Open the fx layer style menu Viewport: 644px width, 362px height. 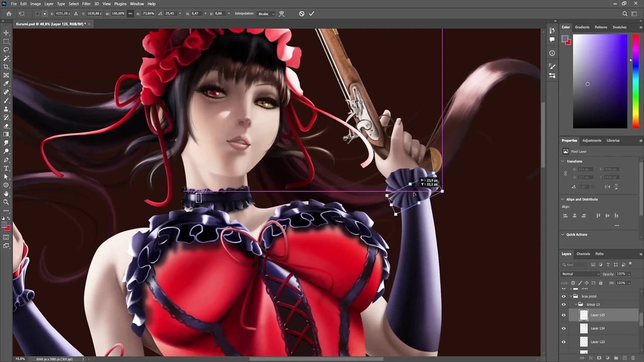pyautogui.click(x=592, y=358)
